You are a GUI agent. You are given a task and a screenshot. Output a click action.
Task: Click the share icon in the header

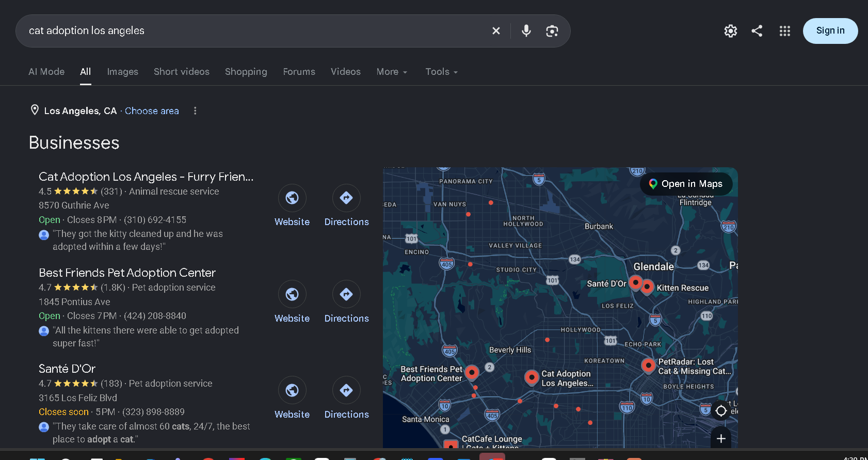[757, 31]
